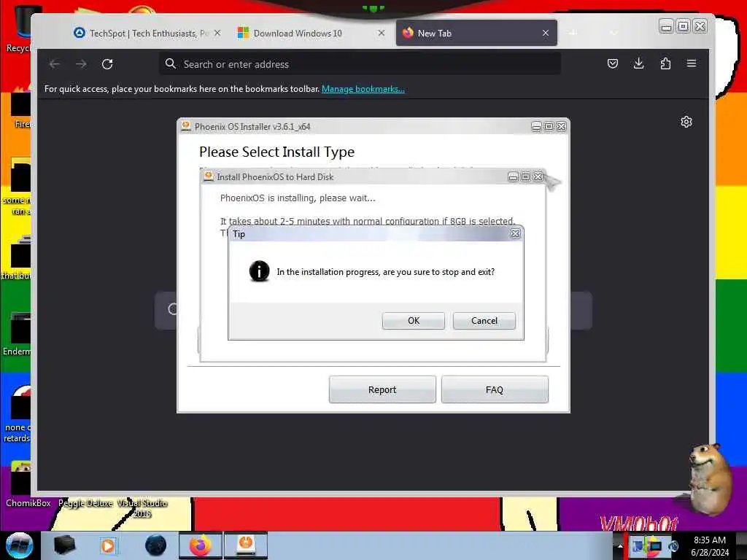Click the "Please Select Install Type" heading

point(276,152)
